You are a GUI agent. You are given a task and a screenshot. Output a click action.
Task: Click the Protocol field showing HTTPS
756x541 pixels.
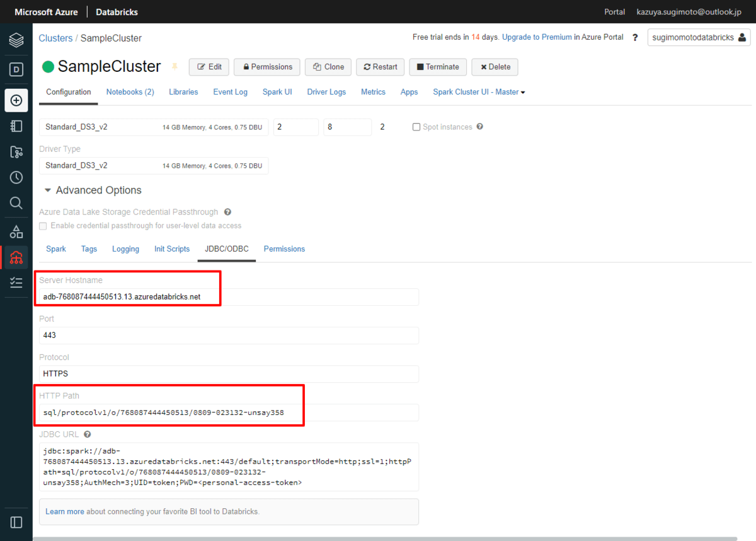coord(229,374)
